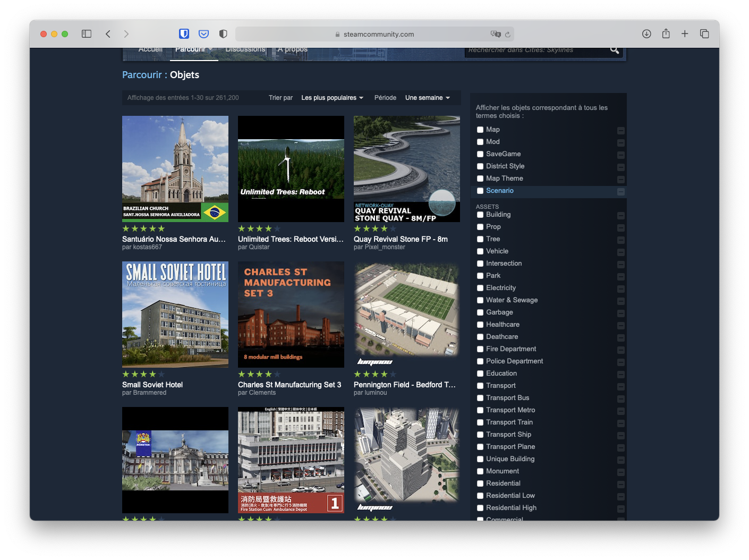The height and width of the screenshot is (560, 749).
Task: Exclude the Monument tag with its minus icon
Action: (621, 472)
